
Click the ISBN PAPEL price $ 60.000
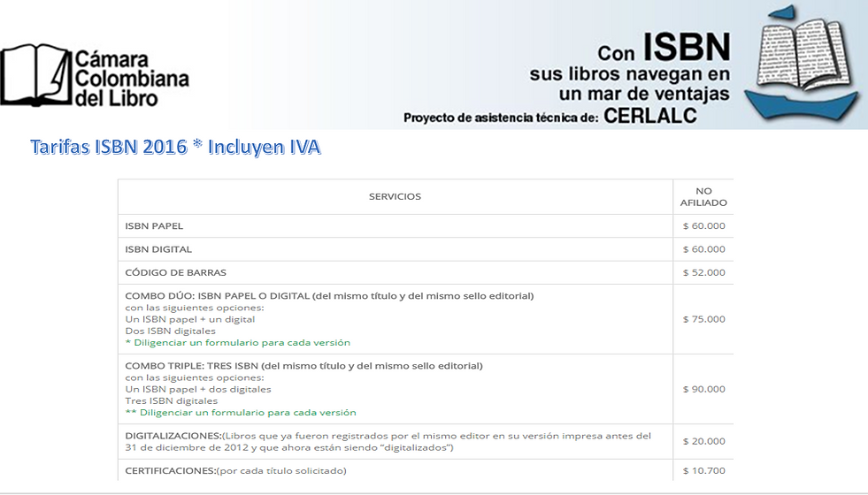click(x=703, y=225)
